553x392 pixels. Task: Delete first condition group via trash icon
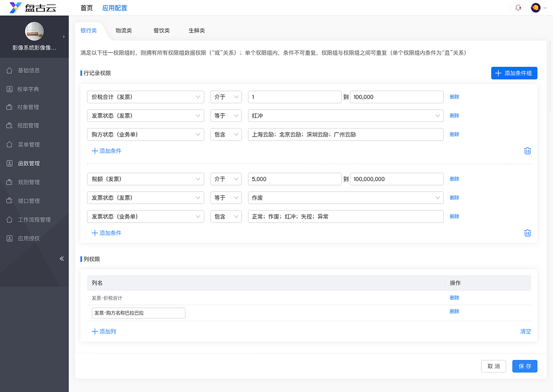coord(528,151)
